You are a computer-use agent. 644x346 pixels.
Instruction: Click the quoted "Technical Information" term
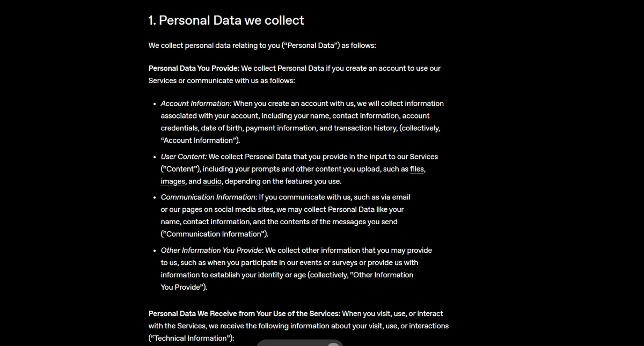tap(191, 338)
